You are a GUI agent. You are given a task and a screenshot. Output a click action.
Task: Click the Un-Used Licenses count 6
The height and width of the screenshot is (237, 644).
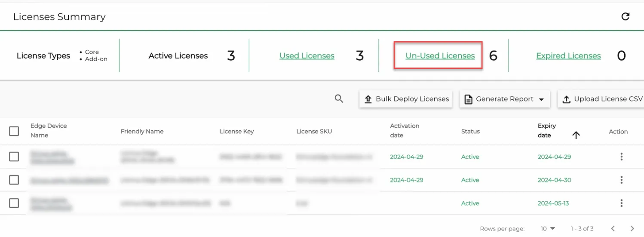pos(493,55)
